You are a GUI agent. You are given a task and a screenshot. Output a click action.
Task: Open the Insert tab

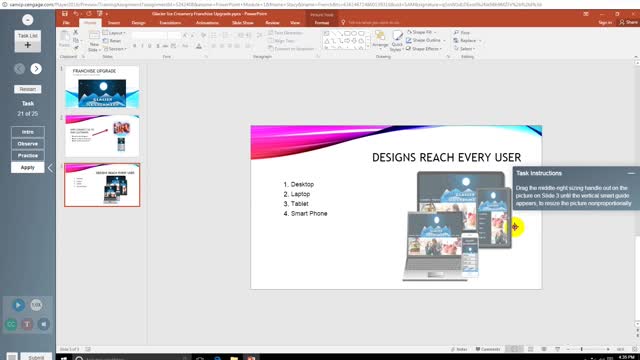click(114, 23)
